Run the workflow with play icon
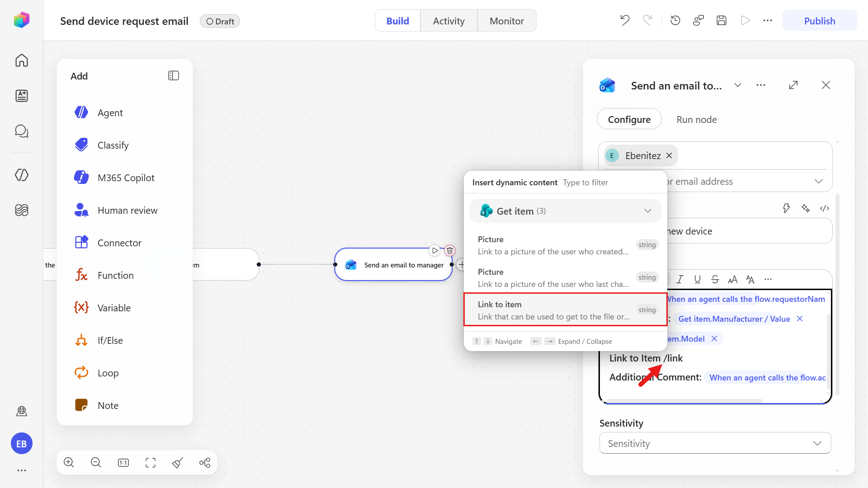Viewport: 868px width, 488px height. pyautogui.click(x=745, y=20)
